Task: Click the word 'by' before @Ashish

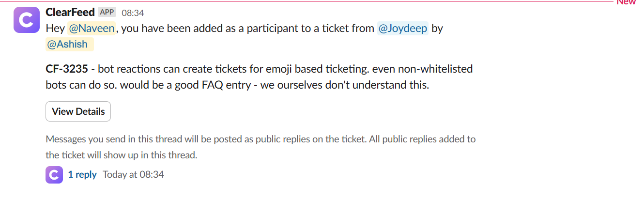Action: 437,28
